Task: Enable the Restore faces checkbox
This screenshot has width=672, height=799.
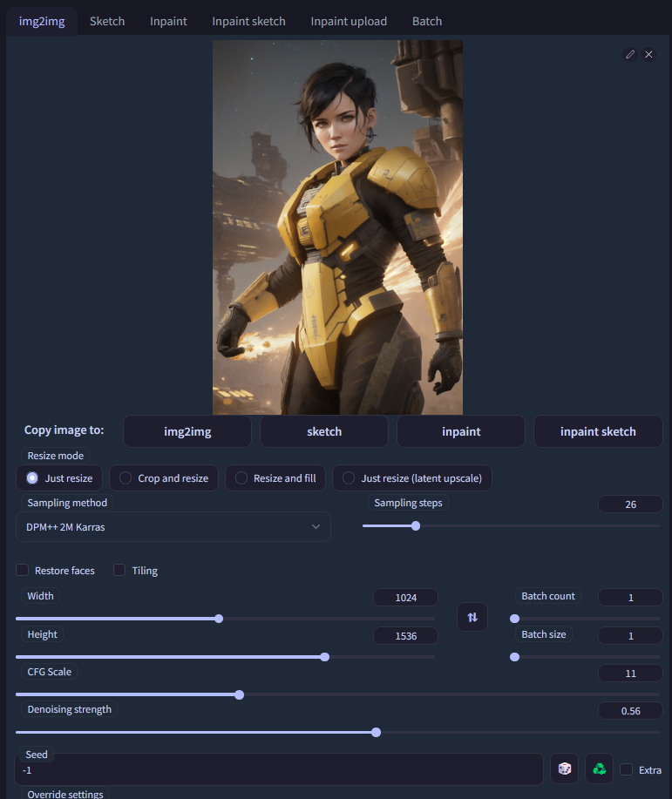Action: click(23, 570)
